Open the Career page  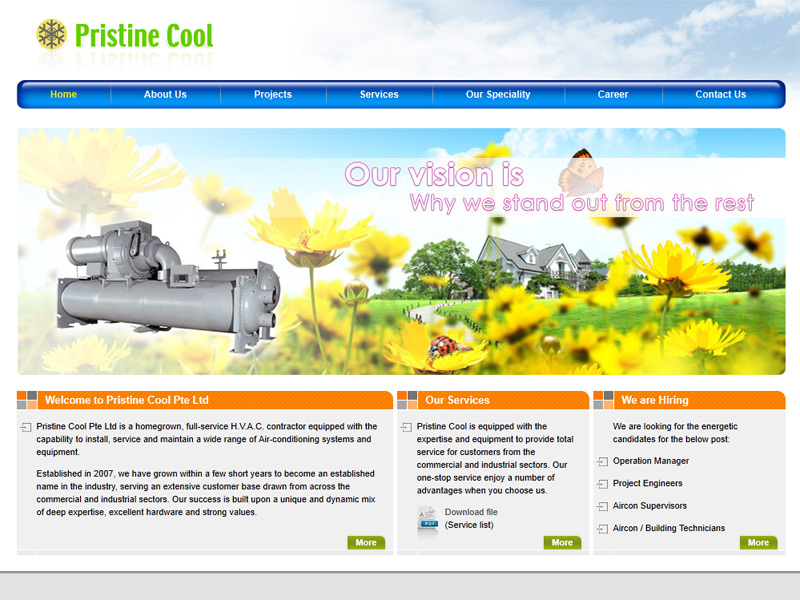[613, 94]
